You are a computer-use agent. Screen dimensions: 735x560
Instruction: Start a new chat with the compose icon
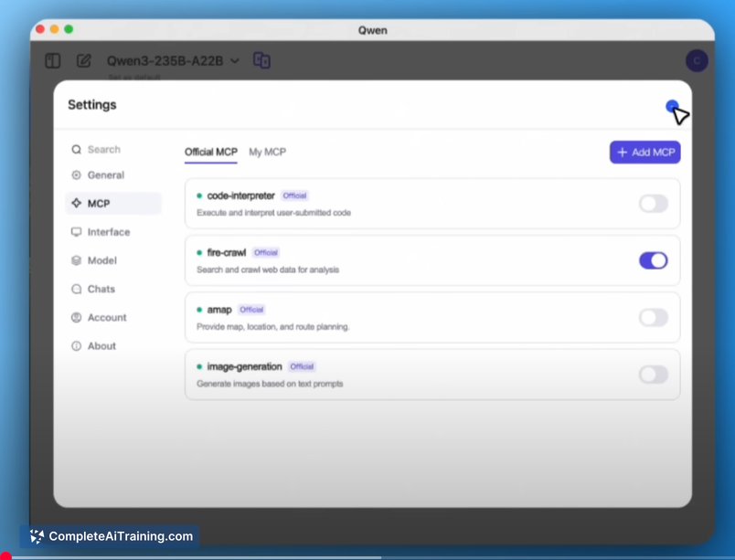[x=84, y=61]
